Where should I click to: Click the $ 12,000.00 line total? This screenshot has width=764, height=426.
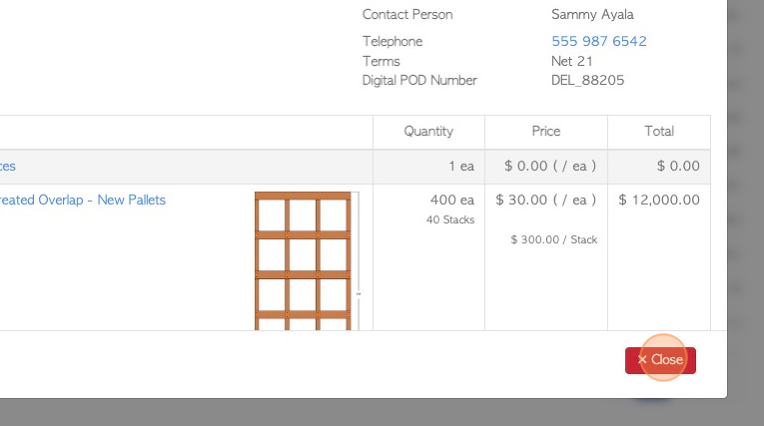659,200
